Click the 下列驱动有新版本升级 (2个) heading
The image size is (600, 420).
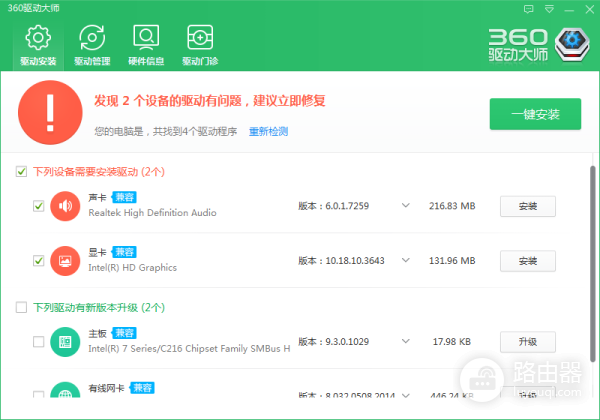point(99,308)
